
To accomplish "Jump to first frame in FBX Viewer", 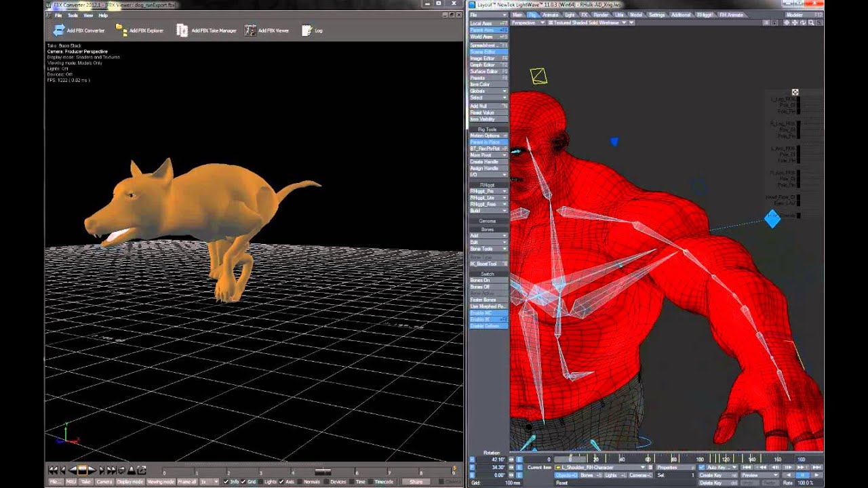I will [53, 470].
